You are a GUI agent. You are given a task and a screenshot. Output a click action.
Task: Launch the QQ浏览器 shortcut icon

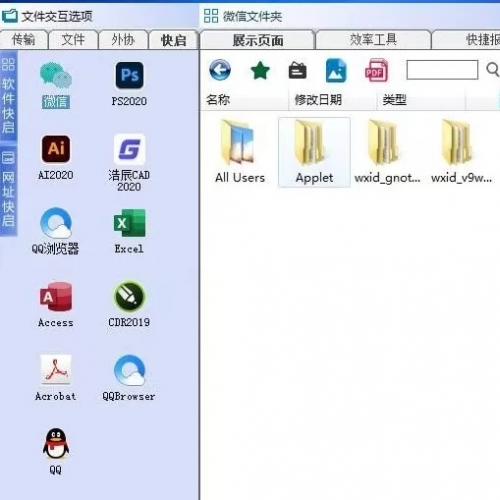(x=56, y=231)
